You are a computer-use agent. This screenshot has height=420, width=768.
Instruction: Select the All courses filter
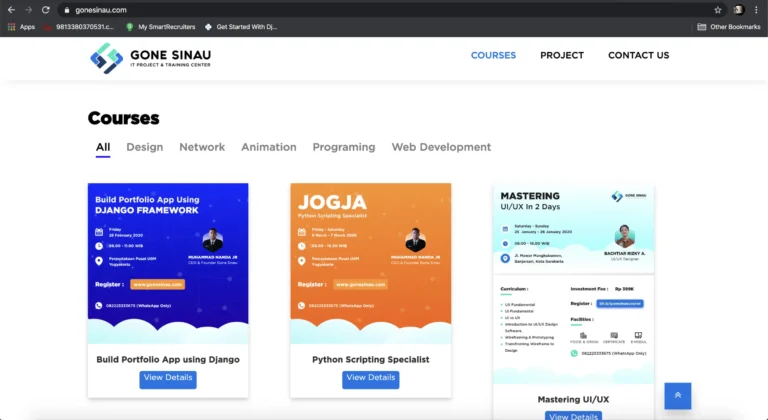[103, 147]
